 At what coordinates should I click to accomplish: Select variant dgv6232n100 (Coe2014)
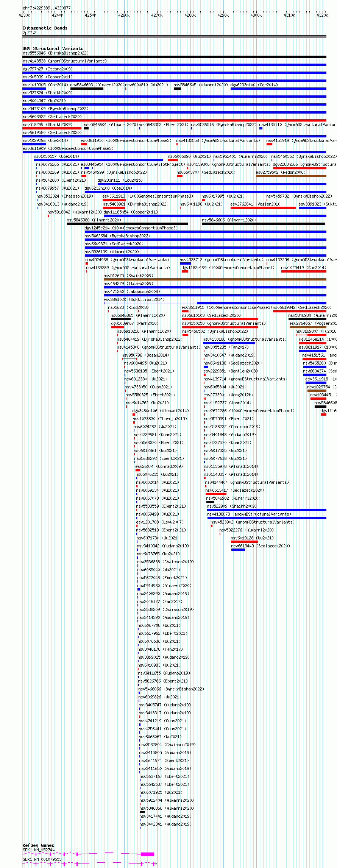click(108, 189)
